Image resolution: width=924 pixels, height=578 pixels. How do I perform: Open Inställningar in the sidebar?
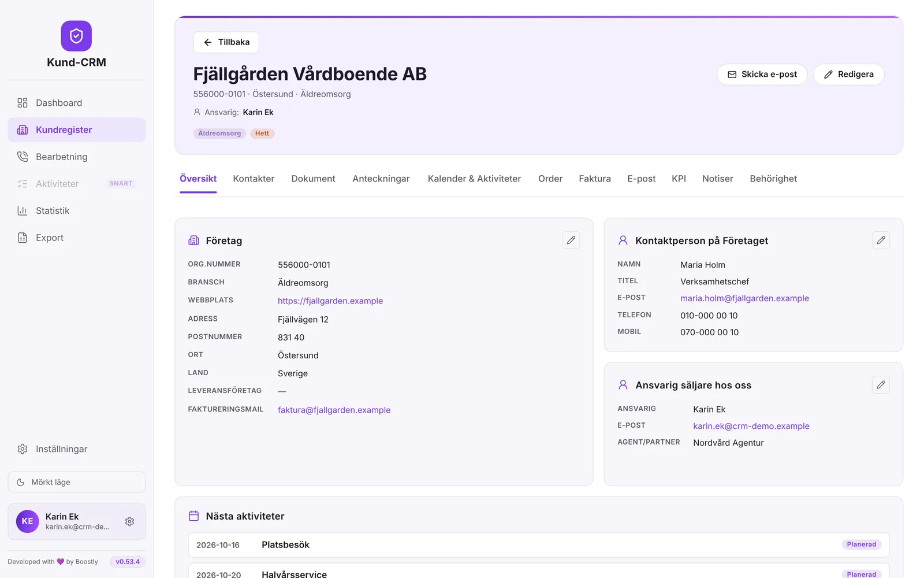76,449
